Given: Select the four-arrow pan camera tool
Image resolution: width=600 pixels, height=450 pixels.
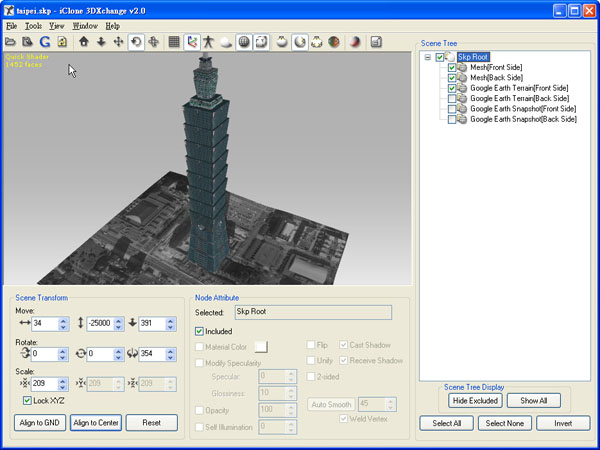Looking at the screenshot, I should click(118, 42).
